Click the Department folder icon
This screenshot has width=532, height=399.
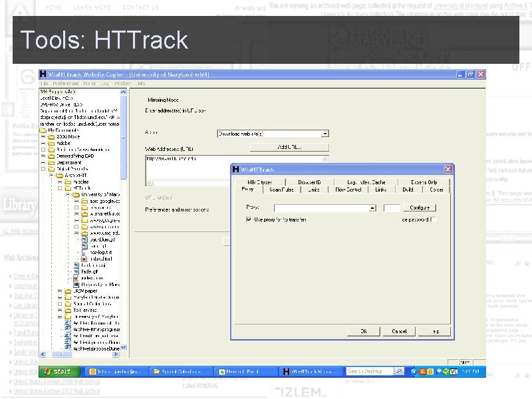click(x=51, y=162)
